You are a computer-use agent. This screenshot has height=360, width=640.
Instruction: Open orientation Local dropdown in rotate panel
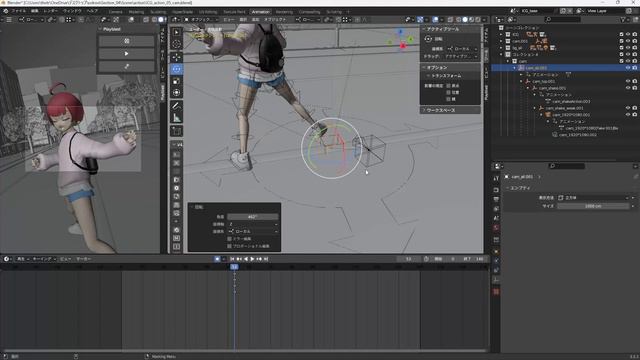pos(253,231)
